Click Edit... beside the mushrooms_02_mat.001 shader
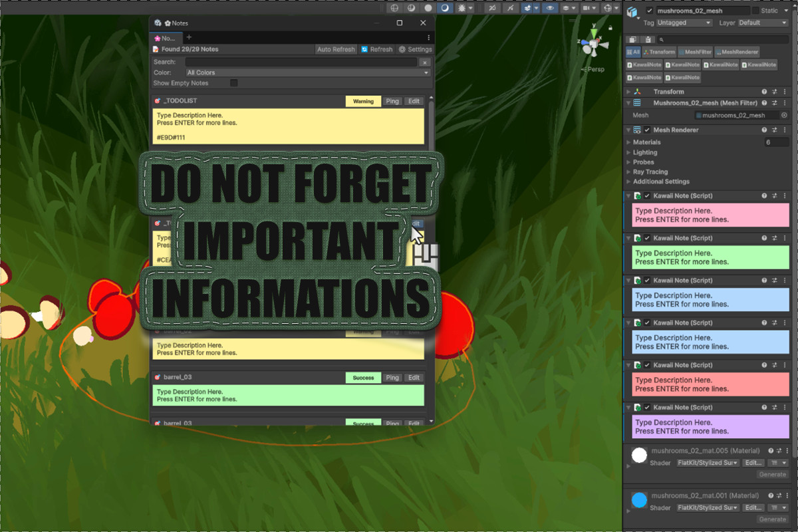Viewport: 798px width, 532px height. point(753,507)
